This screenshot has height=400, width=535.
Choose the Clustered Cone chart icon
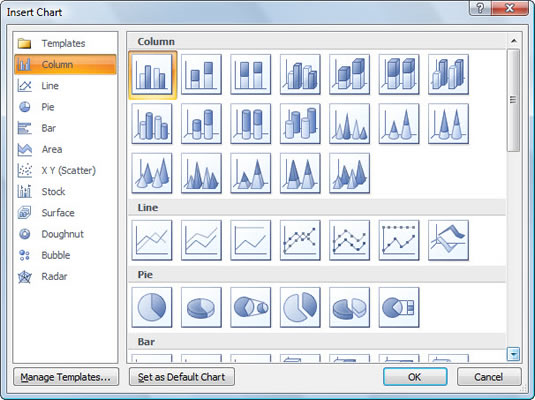[349, 124]
